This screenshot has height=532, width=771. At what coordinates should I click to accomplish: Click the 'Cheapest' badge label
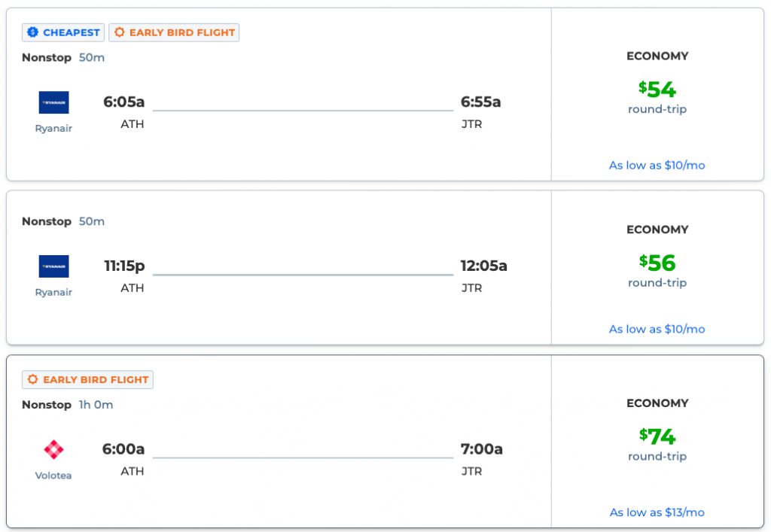tap(72, 32)
